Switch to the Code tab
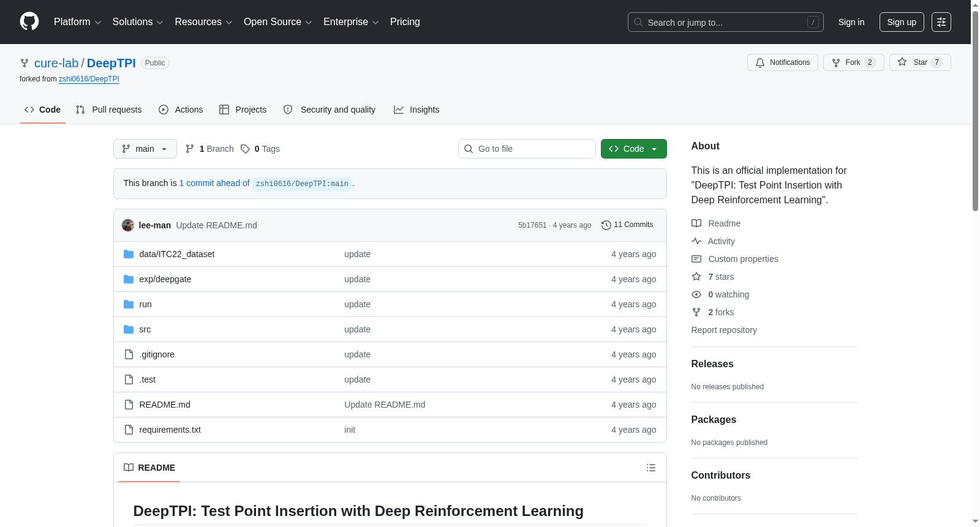Screen dimensions: 980x527 pyautogui.click(x=43, y=110)
